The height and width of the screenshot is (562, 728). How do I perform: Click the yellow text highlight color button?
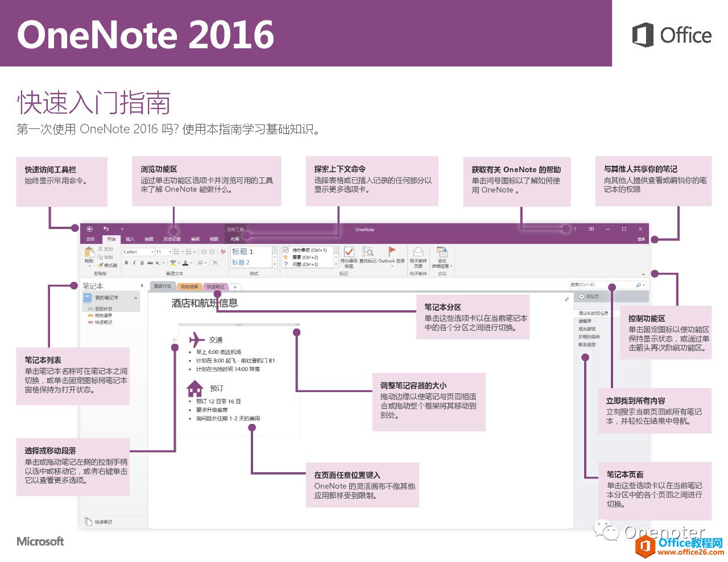point(173,263)
